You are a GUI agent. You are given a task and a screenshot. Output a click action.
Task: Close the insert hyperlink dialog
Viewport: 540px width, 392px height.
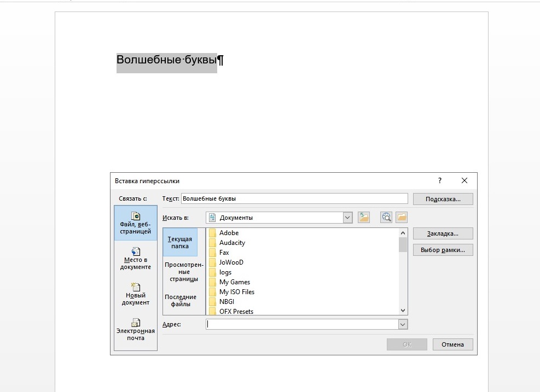point(464,180)
